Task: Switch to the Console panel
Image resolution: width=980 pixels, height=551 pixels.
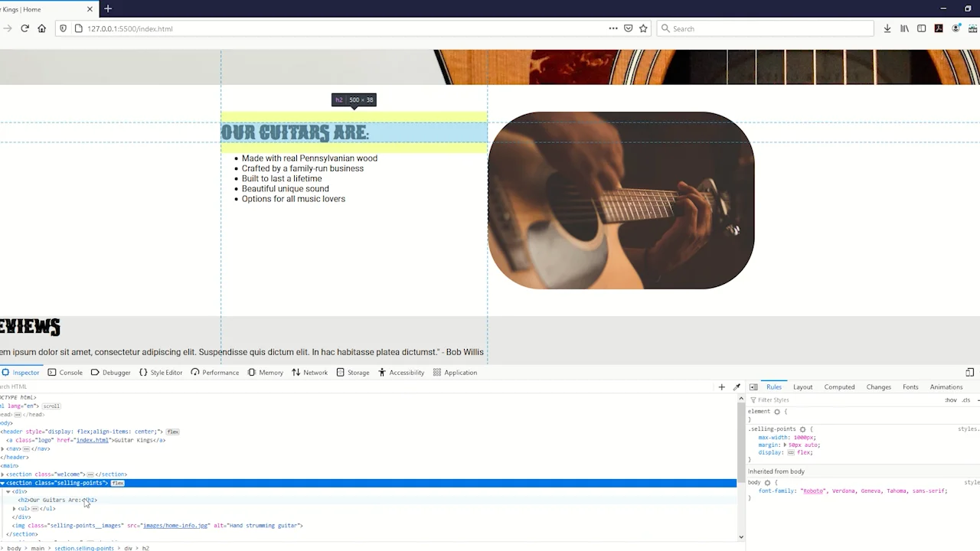Action: coord(65,373)
